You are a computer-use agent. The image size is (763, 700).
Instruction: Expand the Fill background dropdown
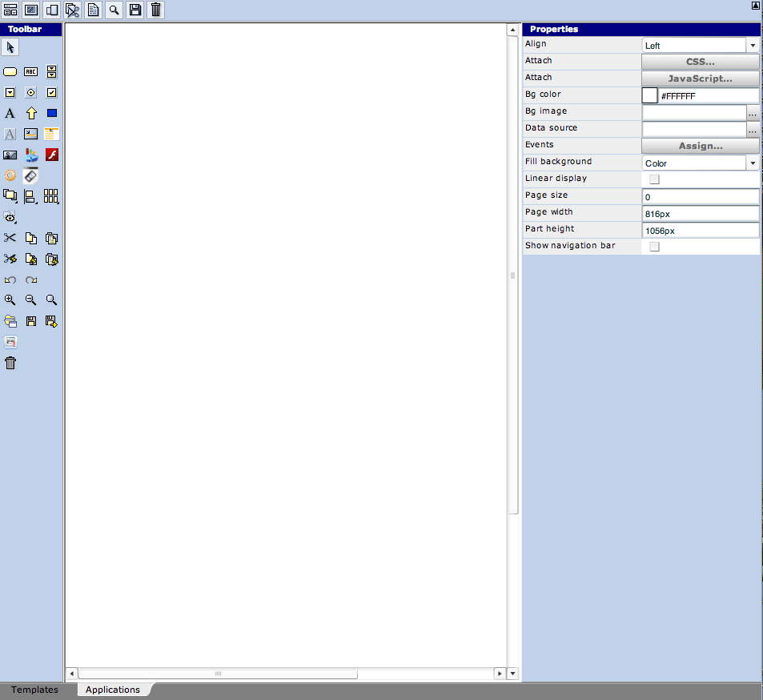(x=752, y=163)
